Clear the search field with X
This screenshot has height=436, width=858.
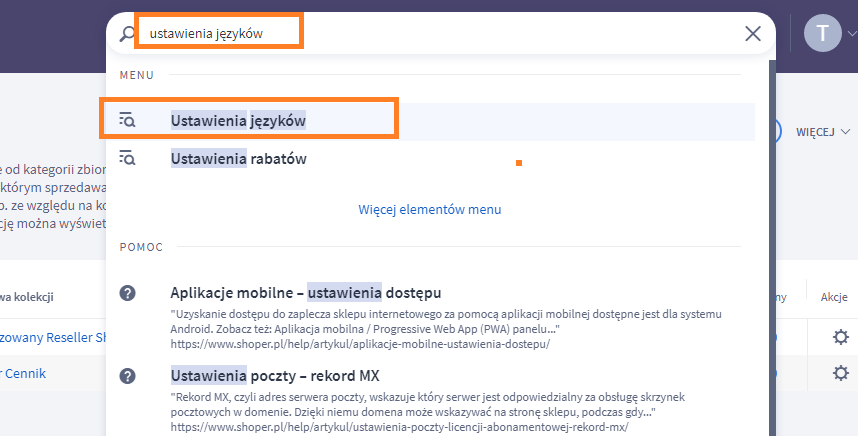click(x=753, y=34)
